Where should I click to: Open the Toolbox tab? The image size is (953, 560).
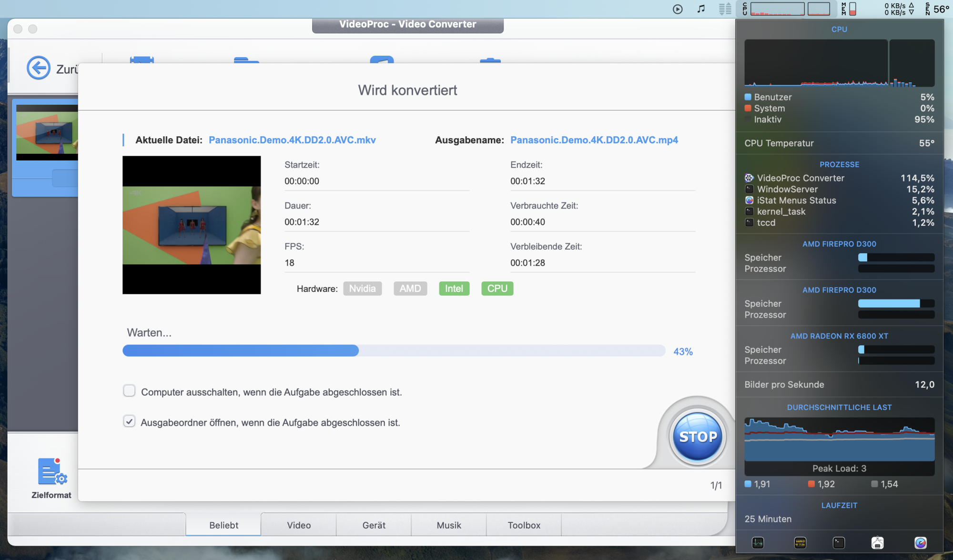coord(524,525)
